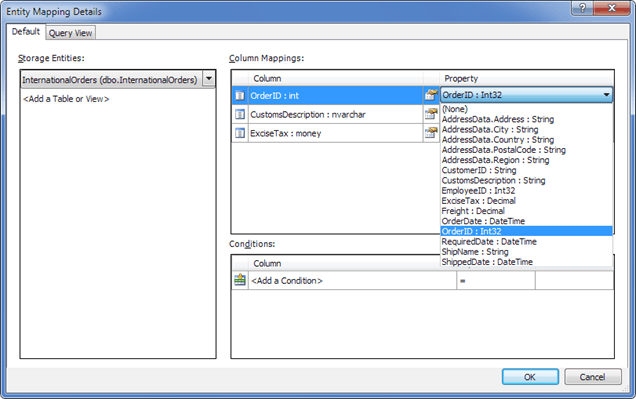The height and width of the screenshot is (399, 636).
Task: Click the Property header in Column Mappings
Action: 526,78
